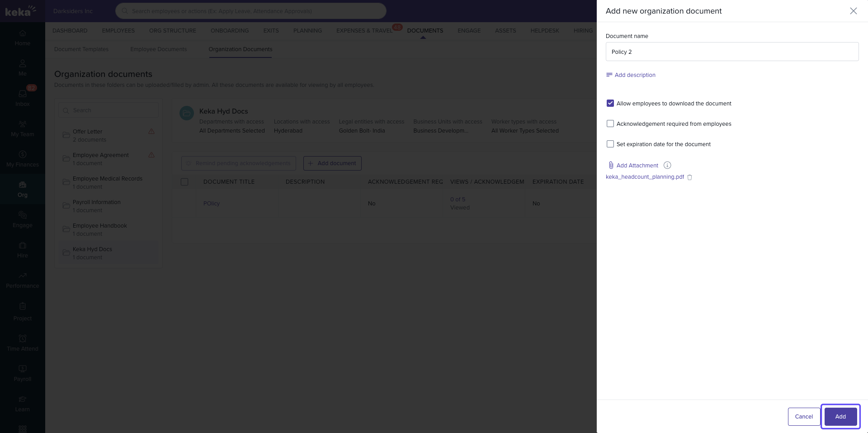
Task: Uncheck Allow employees to download the document
Action: pyautogui.click(x=610, y=103)
